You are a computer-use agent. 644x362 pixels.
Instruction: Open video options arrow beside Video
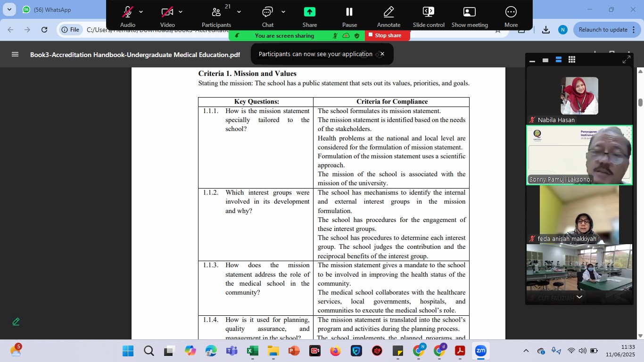(181, 12)
